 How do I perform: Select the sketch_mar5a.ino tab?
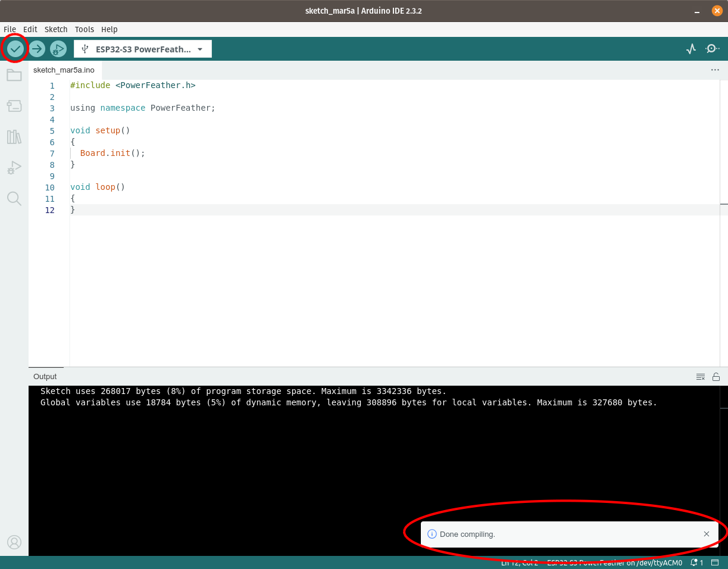pyautogui.click(x=64, y=70)
